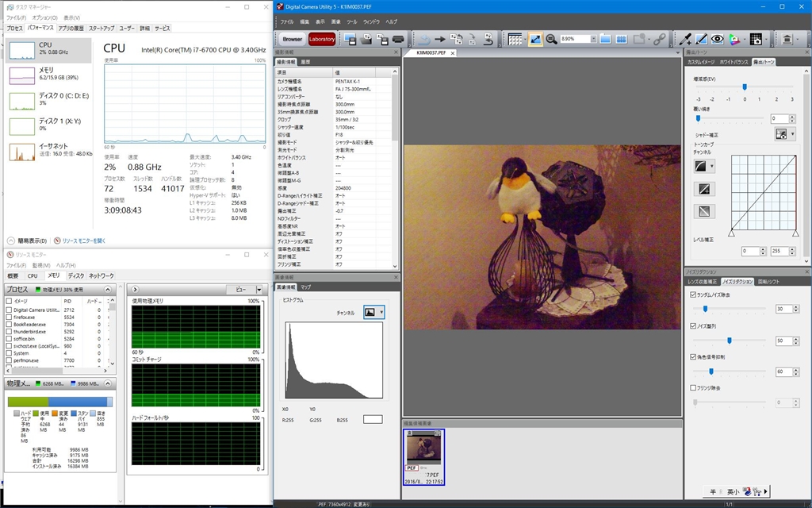
Task: Click the Browser mode button
Action: 293,39
